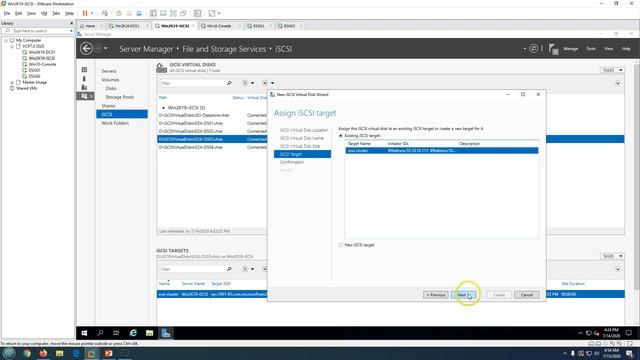Close the VMware Library panel
640x360 pixels.
coord(71,23)
